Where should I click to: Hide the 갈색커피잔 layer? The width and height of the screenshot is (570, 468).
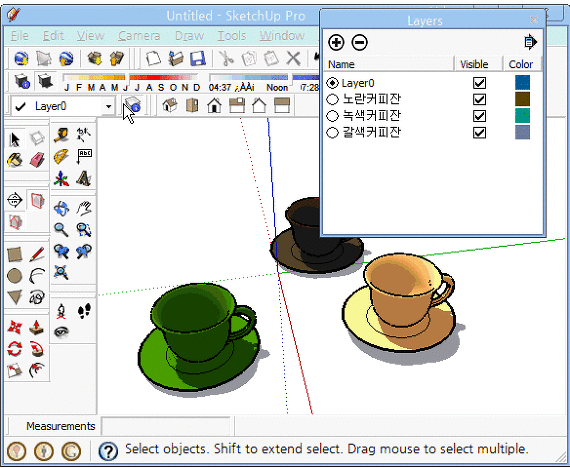tap(479, 133)
